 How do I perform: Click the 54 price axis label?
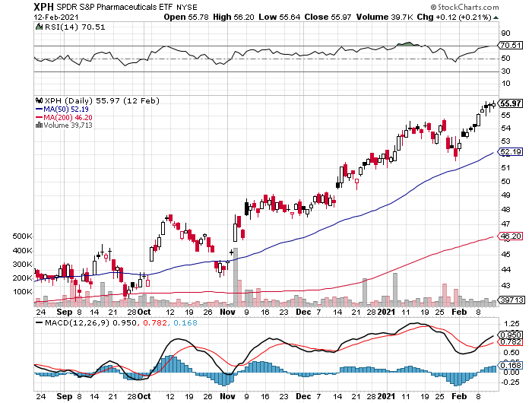[x=505, y=128]
